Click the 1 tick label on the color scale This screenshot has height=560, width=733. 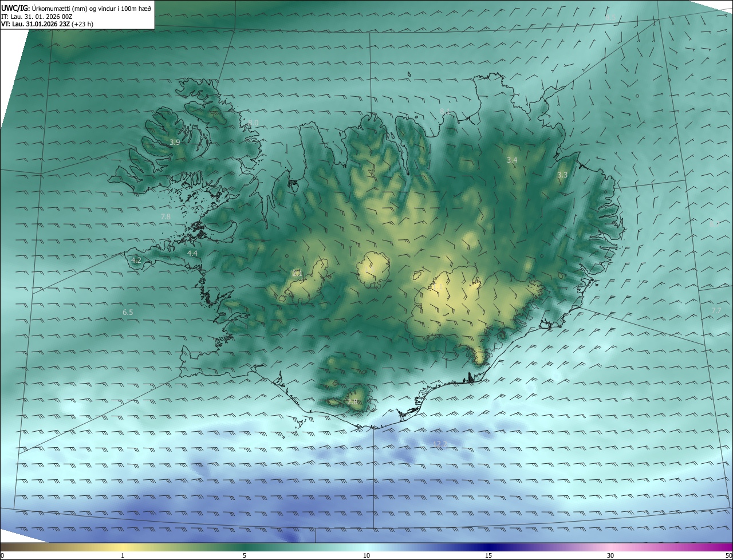pos(123,555)
